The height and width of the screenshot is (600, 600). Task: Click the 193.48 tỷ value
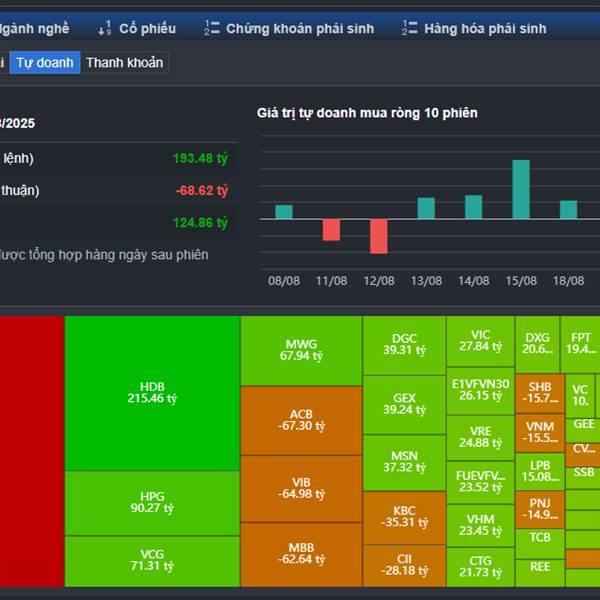click(x=201, y=158)
